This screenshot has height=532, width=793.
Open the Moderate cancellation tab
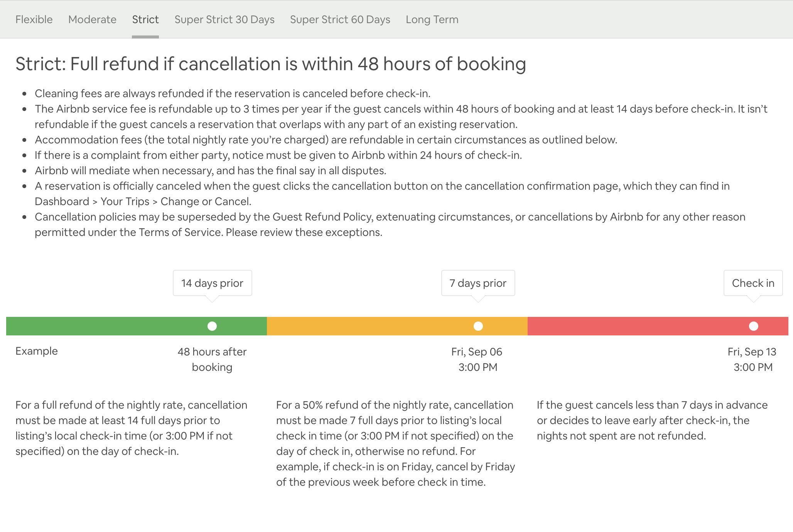[92, 19]
